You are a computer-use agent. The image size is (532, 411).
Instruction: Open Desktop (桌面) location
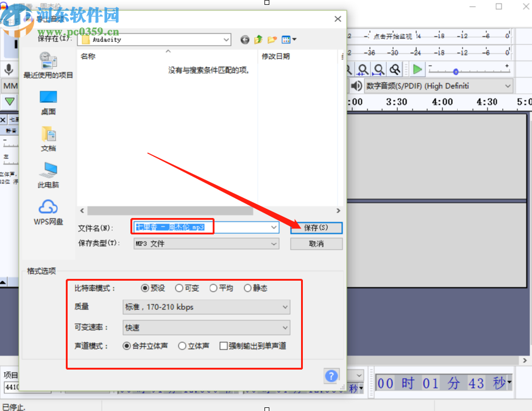(48, 103)
